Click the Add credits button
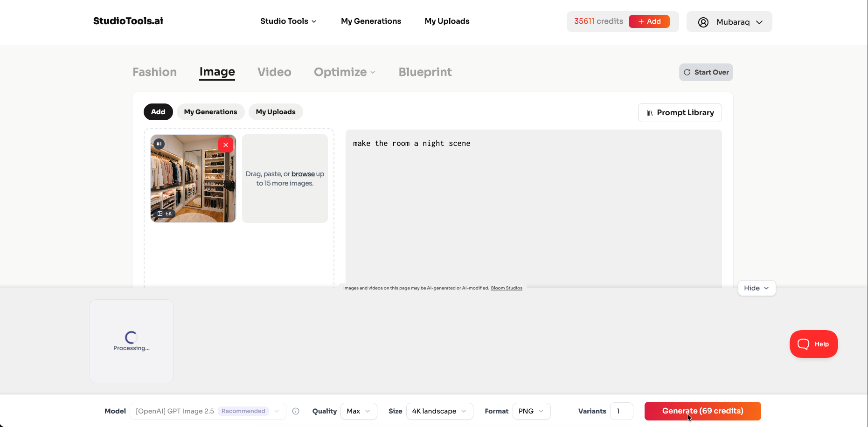 tap(649, 21)
